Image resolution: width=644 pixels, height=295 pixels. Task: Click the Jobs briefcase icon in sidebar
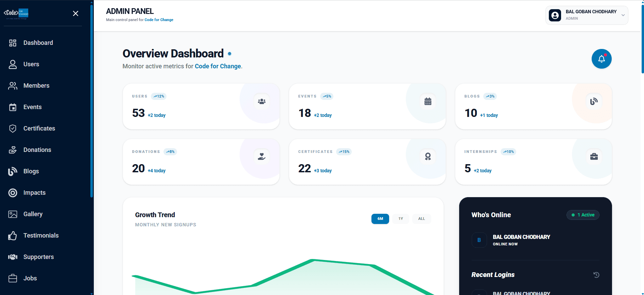[x=13, y=278]
